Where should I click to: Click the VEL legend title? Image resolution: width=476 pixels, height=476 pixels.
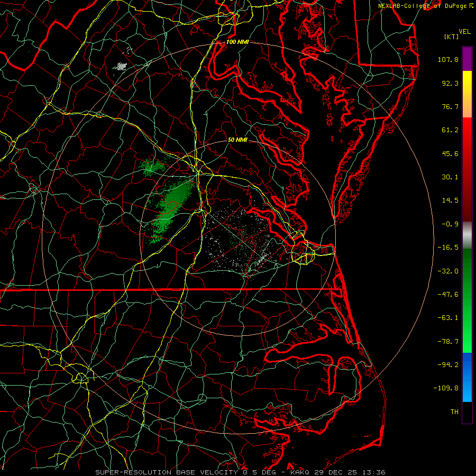click(464, 32)
